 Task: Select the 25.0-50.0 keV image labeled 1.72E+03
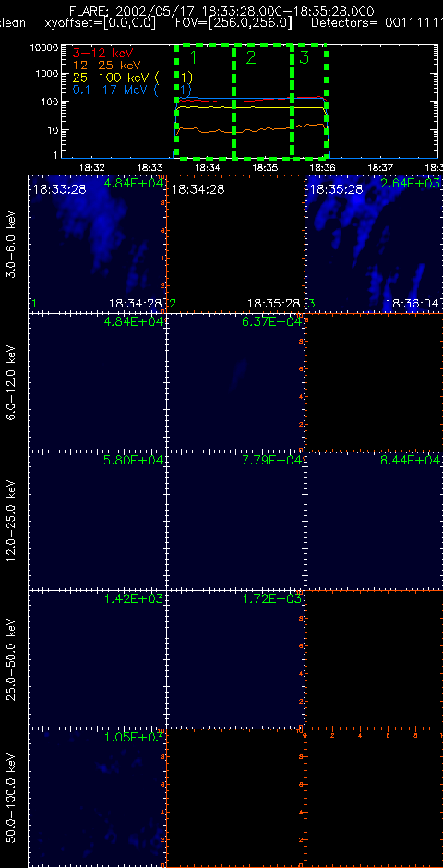point(235,658)
